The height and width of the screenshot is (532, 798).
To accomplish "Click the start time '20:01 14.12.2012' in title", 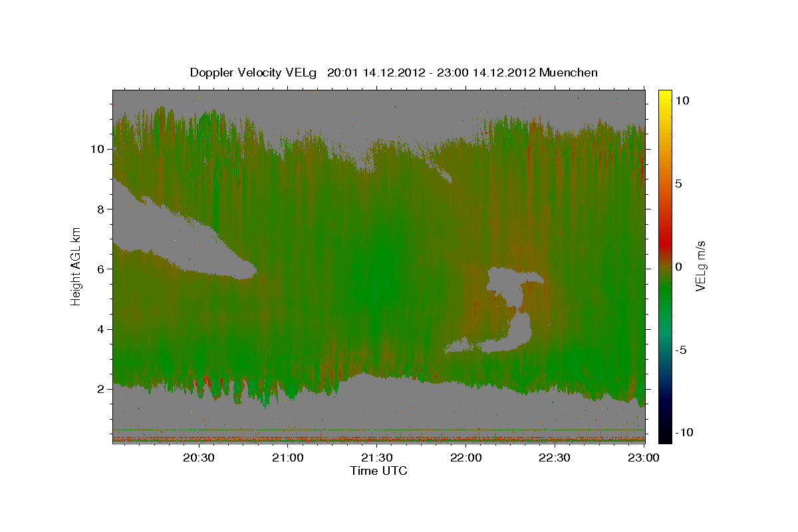I will 376,72.
